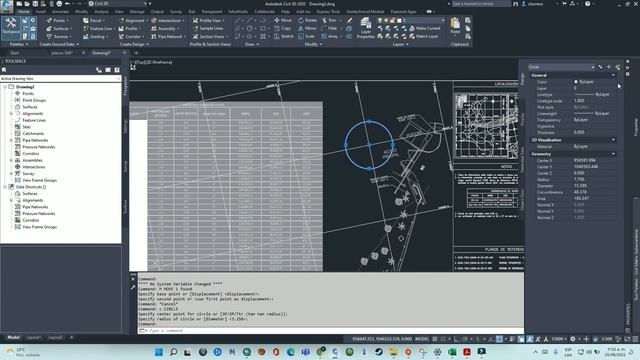Switch to the Annotate ribbon tab
Image resolution: width=640 pixels, height=360 pixels.
point(60,11)
